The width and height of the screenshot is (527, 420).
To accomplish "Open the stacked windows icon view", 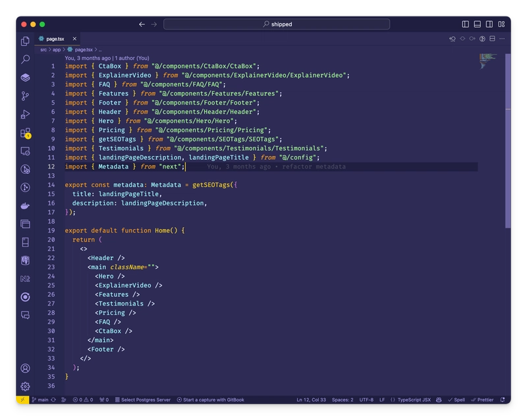I will pos(25,224).
